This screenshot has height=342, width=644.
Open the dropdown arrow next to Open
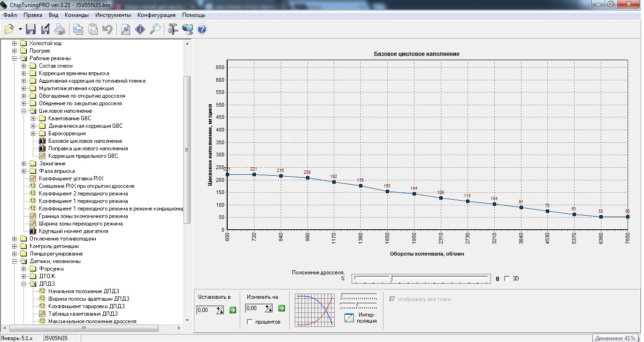point(20,30)
